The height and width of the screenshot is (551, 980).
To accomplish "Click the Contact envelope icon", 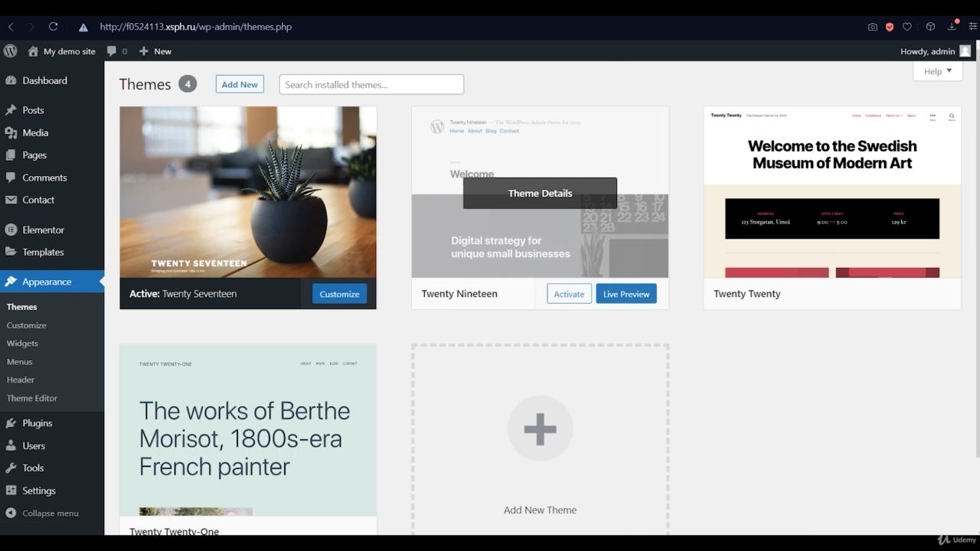I will click(11, 200).
